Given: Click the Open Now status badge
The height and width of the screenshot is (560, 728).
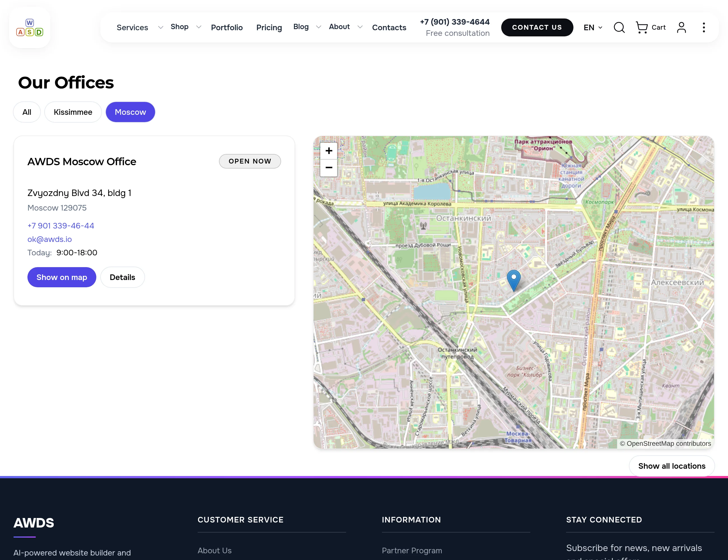Looking at the screenshot, I should coord(250,161).
